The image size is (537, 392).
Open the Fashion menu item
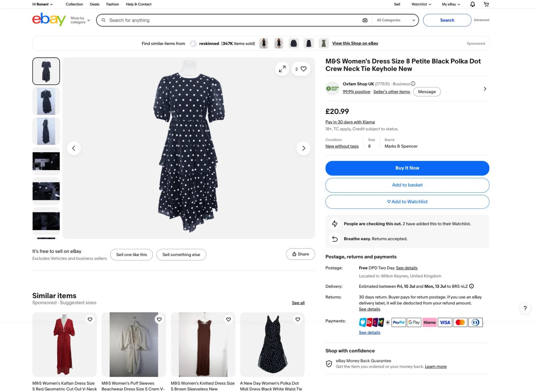(112, 4)
